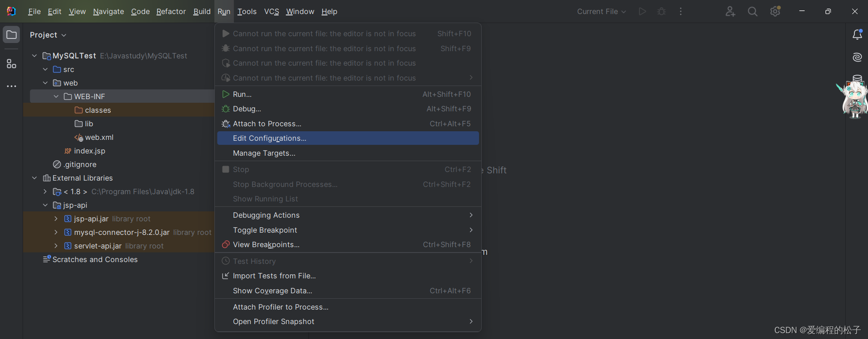Viewport: 868px width, 339px height.
Task: Click the anime character mascot widget
Action: coord(854,100)
